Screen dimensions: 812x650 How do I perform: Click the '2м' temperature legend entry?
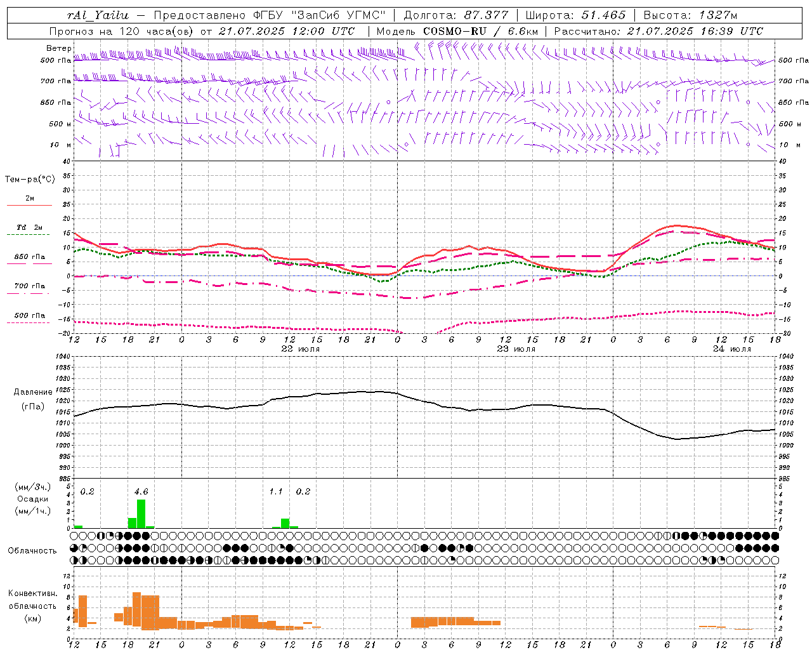pos(30,199)
